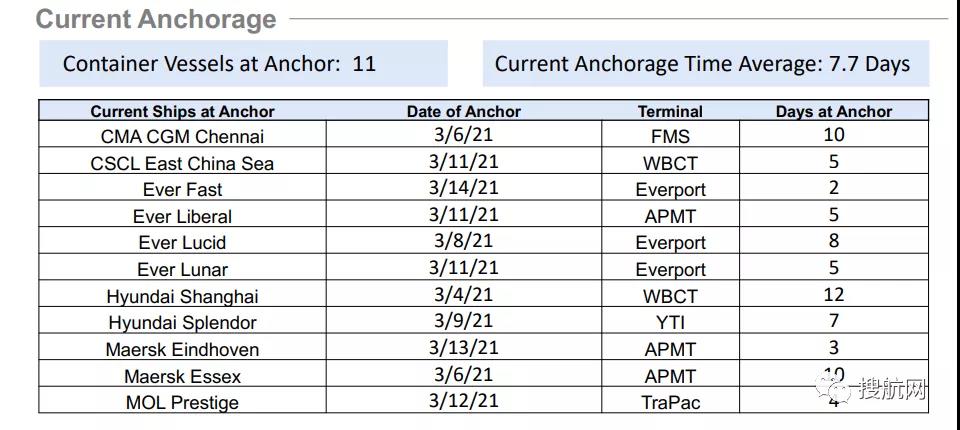
Task: Select the Current Anchorage Time Average box
Action: [705, 64]
